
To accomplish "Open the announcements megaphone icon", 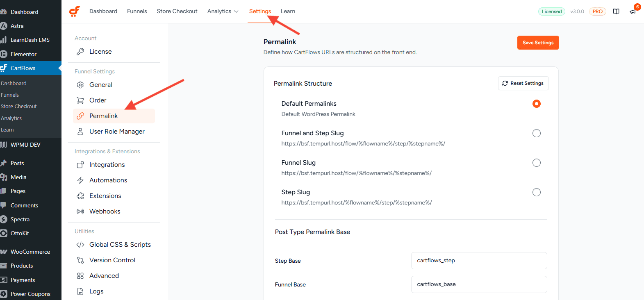I will coord(633,11).
